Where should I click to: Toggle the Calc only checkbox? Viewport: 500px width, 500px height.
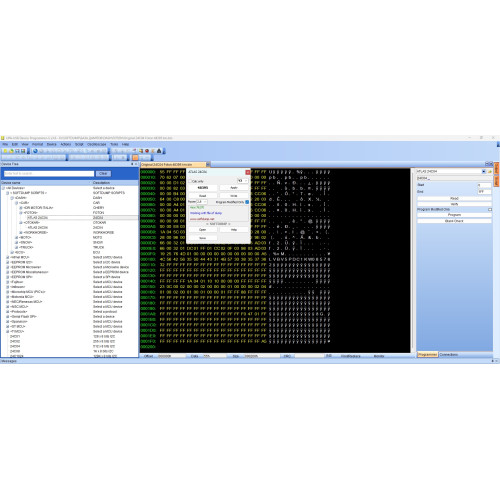click(190, 181)
